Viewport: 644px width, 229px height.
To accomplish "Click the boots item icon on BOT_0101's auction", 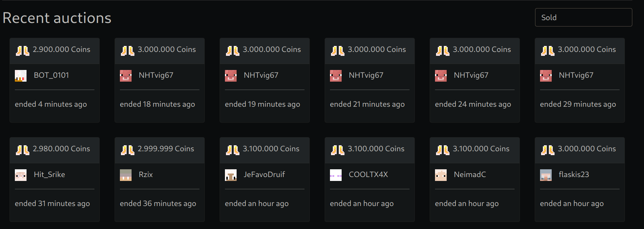I will point(22,50).
